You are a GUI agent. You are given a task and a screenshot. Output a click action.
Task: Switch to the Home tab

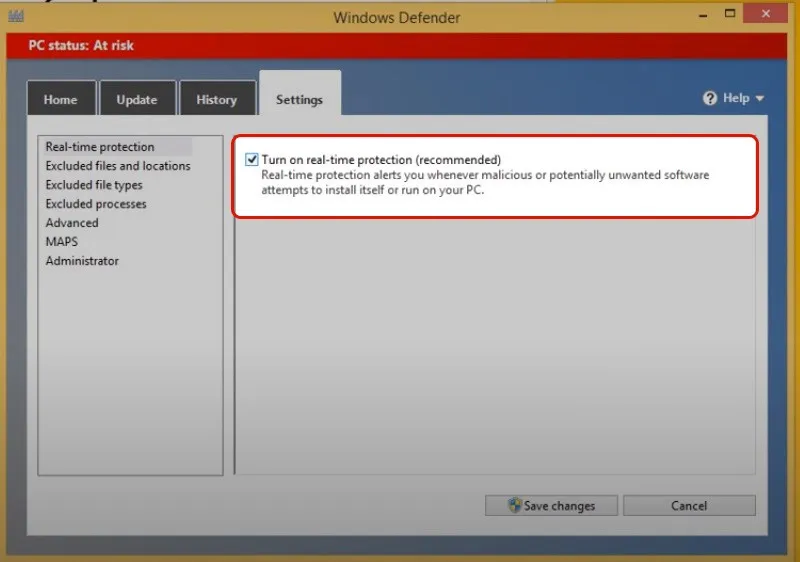pyautogui.click(x=60, y=100)
